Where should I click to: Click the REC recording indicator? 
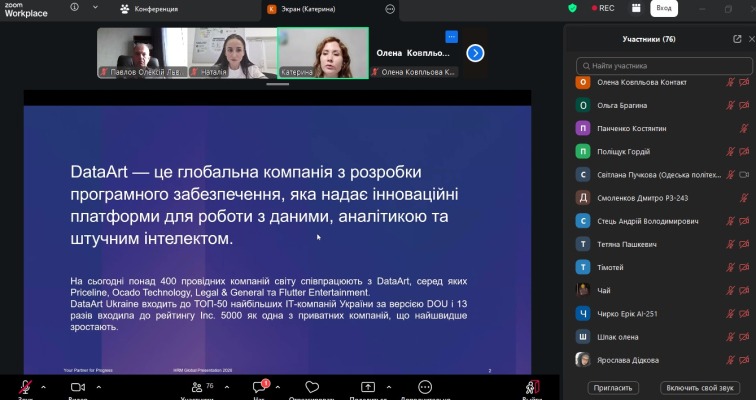603,8
